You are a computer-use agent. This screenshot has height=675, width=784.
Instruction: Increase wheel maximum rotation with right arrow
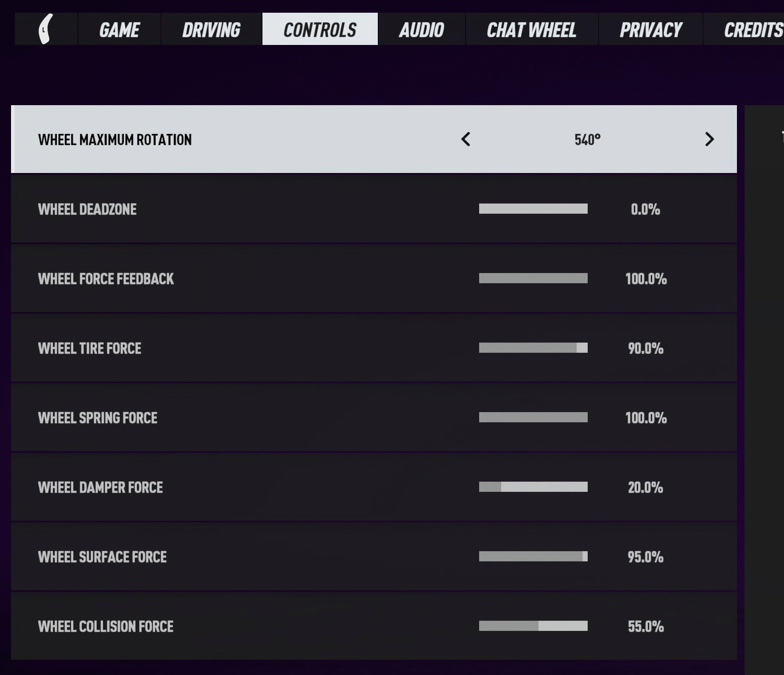709,139
